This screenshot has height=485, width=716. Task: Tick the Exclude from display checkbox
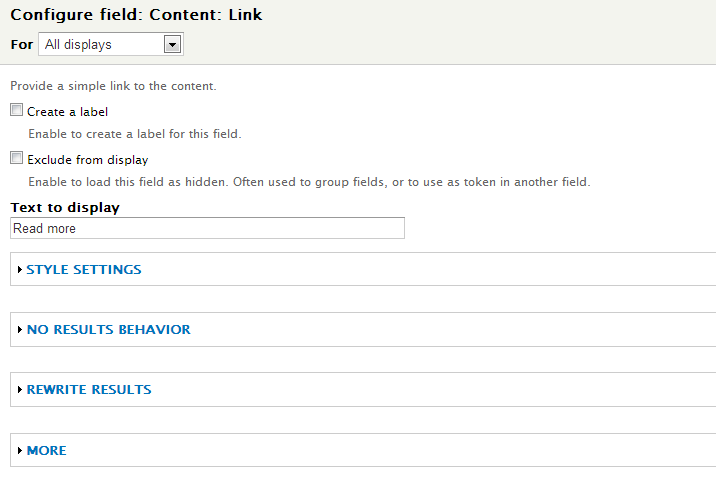pos(16,158)
